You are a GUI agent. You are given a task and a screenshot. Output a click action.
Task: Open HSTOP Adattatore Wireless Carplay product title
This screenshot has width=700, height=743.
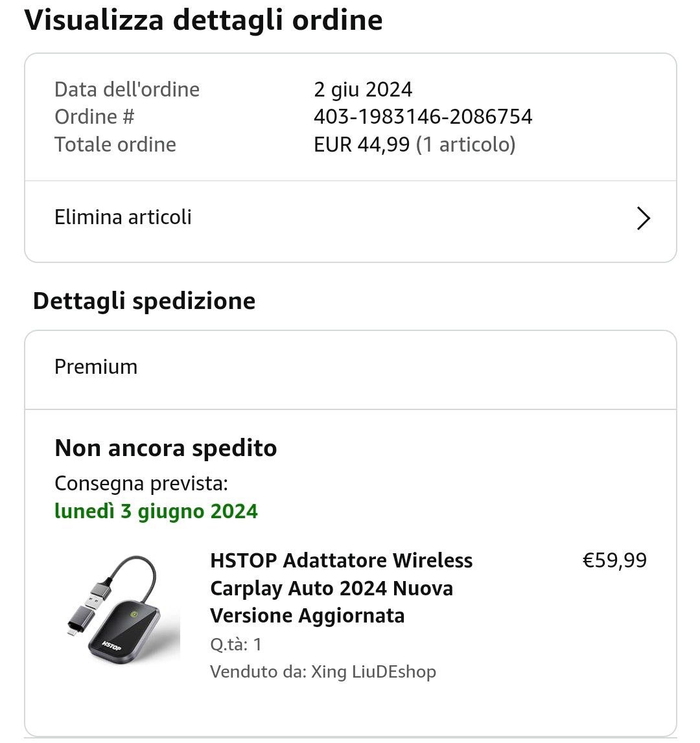click(x=342, y=588)
